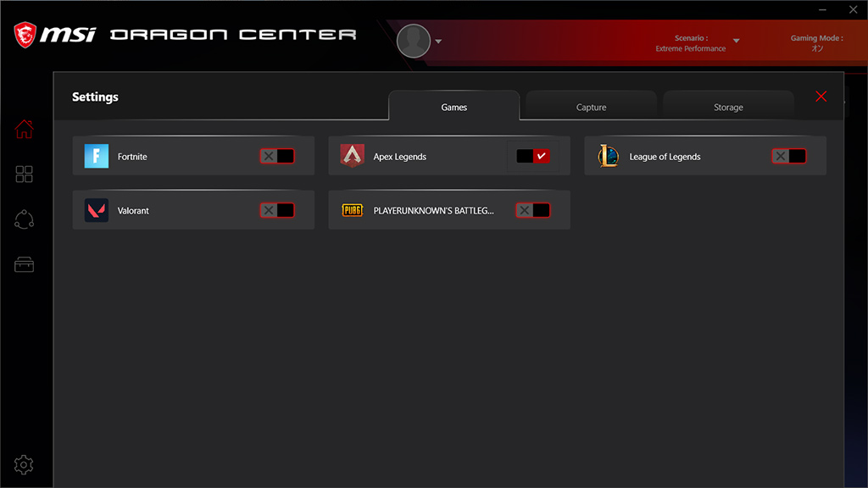Click the Settings heading
Image resolution: width=868 pixels, height=488 pixels.
(95, 97)
